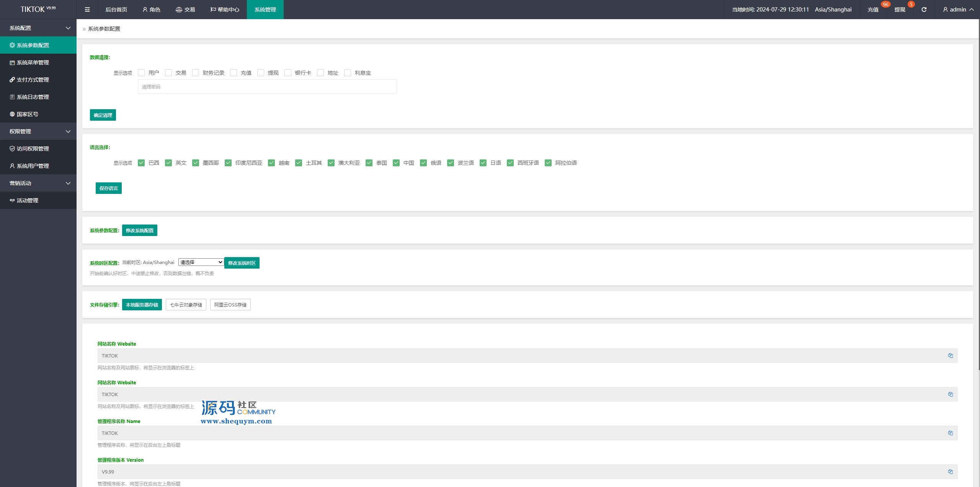Click the log icon beside 系统日志管理

(12, 97)
